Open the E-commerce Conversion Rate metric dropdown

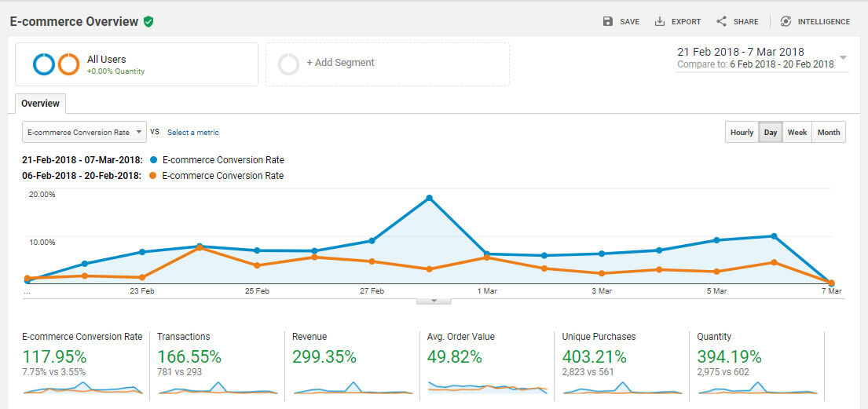click(x=84, y=132)
